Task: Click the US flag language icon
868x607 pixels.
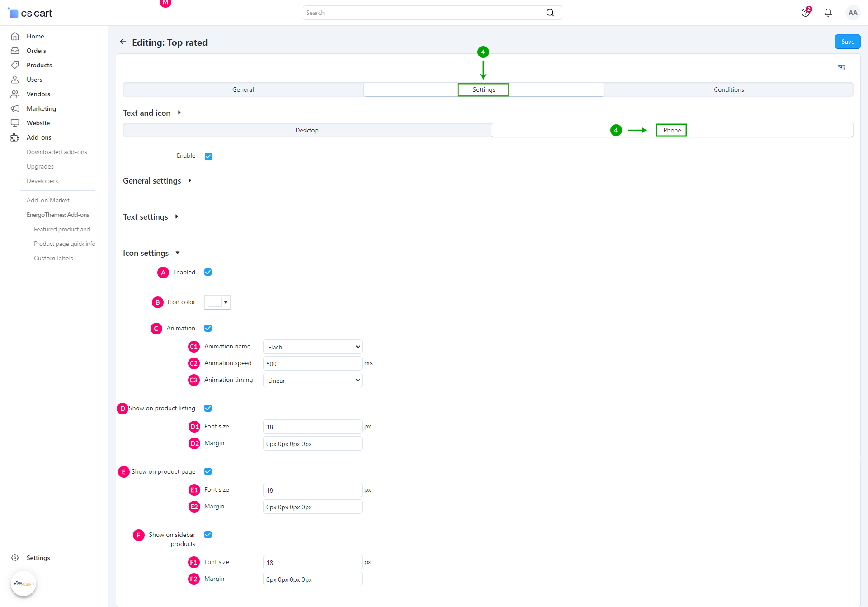Action: [x=841, y=68]
